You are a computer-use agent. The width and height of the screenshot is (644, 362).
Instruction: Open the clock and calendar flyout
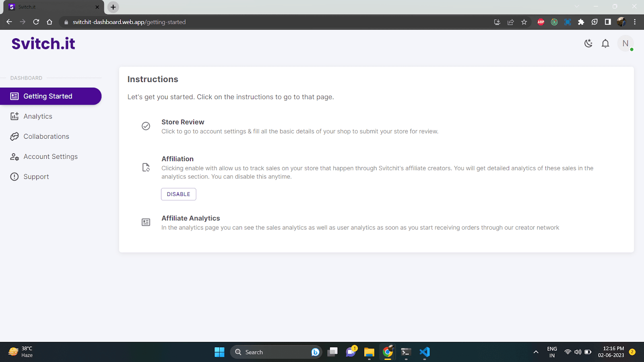coord(611,352)
